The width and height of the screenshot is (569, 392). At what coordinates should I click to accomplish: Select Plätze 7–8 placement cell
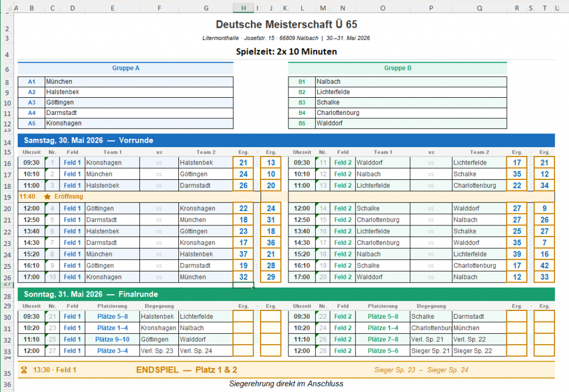point(383,339)
